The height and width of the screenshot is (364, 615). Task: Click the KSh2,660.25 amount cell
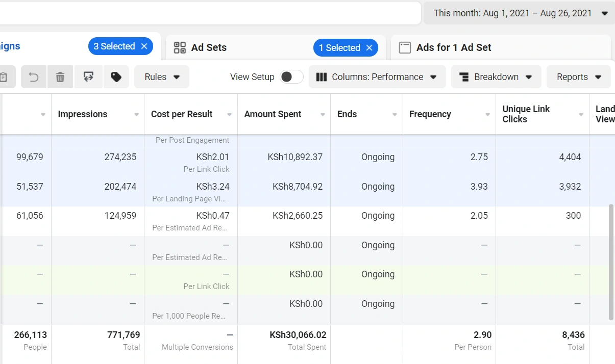[298, 216]
